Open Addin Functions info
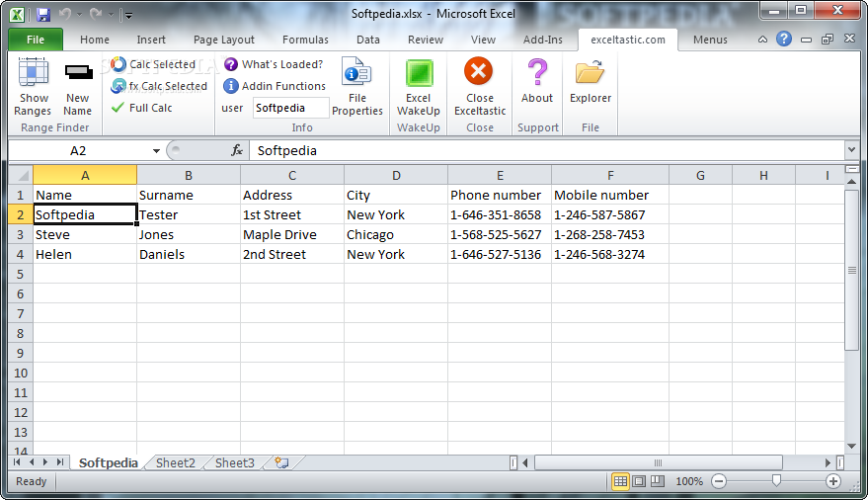This screenshot has width=868, height=500. (275, 86)
